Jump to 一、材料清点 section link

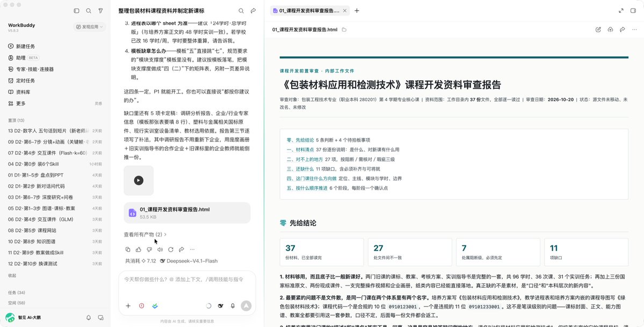point(300,150)
